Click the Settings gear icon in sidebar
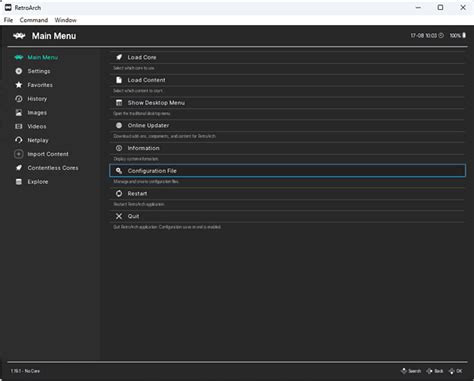The image size is (474, 381). (x=19, y=71)
